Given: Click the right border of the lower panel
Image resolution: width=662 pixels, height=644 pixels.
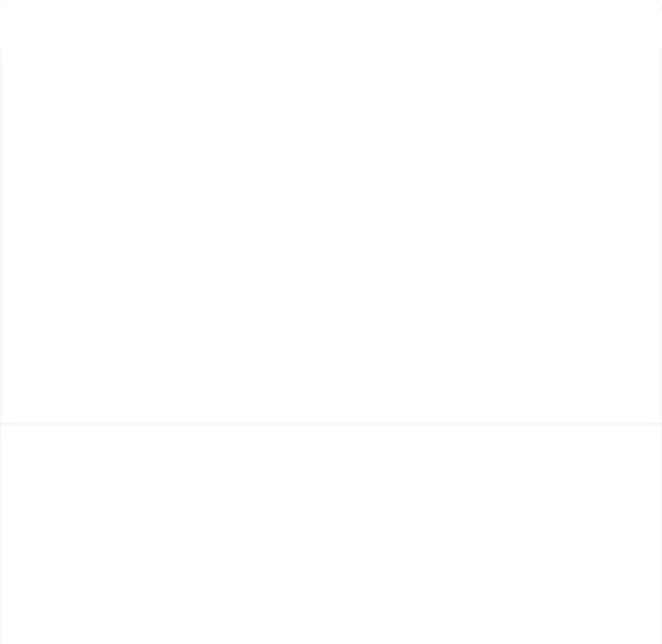Looking at the screenshot, I should pos(661,535).
